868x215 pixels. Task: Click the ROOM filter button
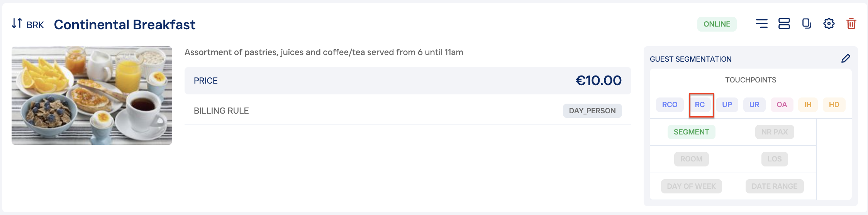click(691, 159)
